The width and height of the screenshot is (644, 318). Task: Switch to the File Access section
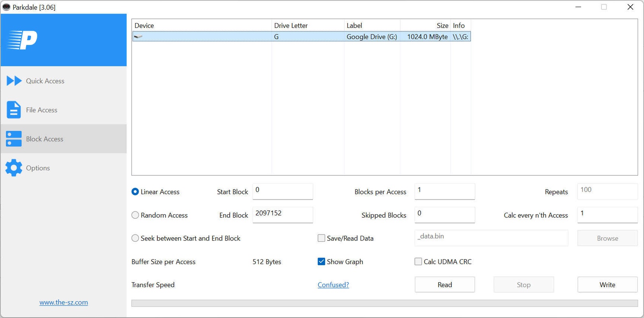pyautogui.click(x=64, y=110)
